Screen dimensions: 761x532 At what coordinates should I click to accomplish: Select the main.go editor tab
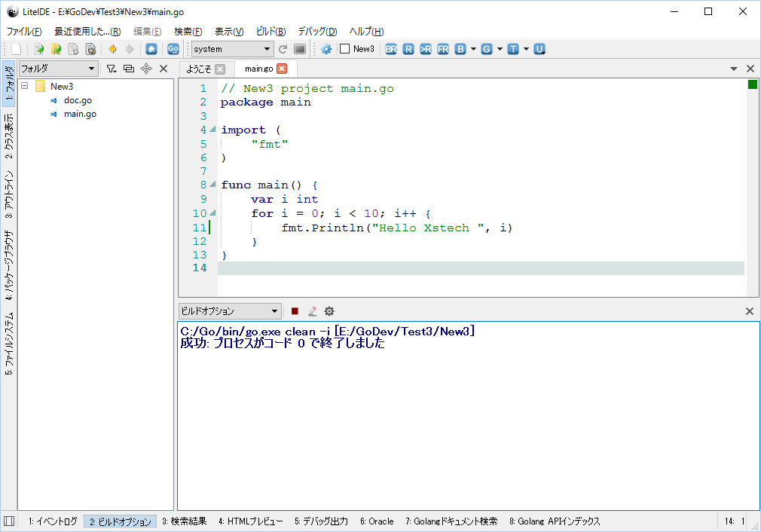click(x=258, y=69)
